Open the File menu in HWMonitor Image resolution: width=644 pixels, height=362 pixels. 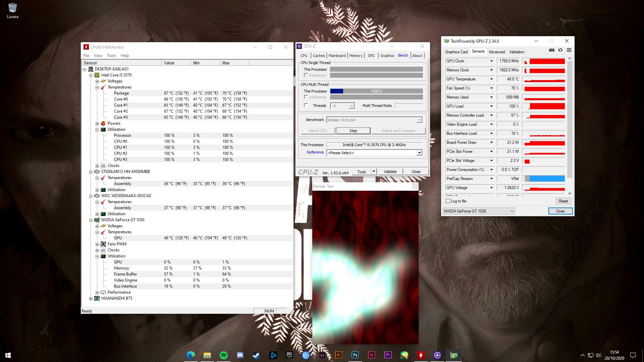pyautogui.click(x=86, y=56)
